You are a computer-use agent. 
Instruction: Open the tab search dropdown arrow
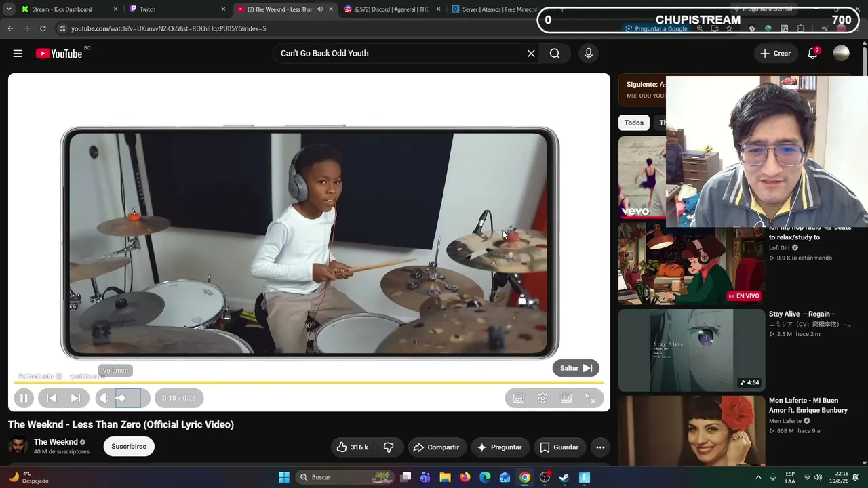coord(9,9)
